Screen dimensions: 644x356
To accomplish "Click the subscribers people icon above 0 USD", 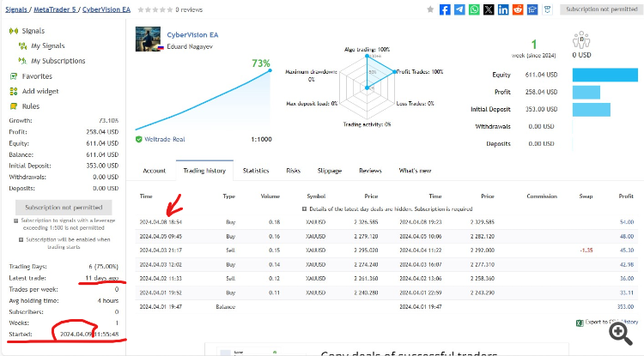I will click(581, 39).
